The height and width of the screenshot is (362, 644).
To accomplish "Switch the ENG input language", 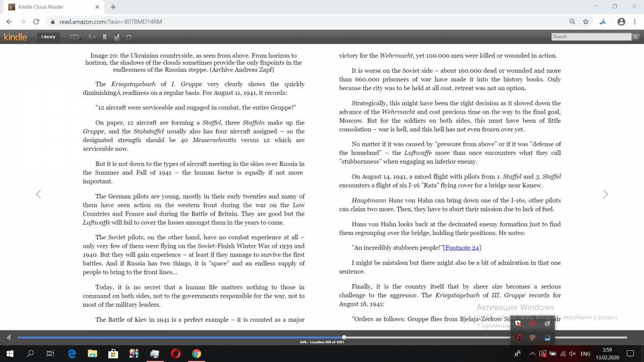I will pyautogui.click(x=586, y=354).
